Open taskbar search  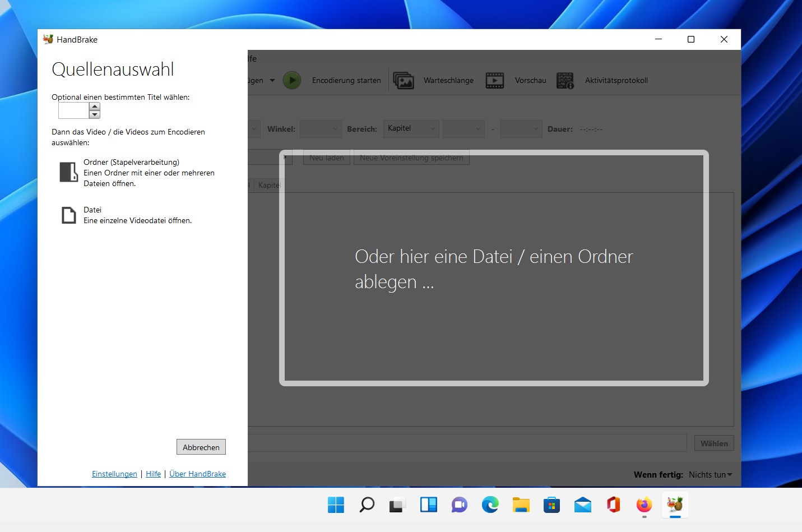coord(367,505)
